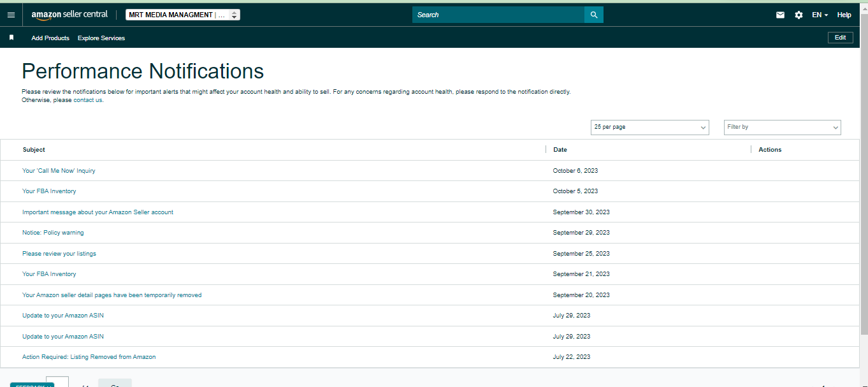This screenshot has width=868, height=387.
Task: Open 'Important message about your Amazon Seller account'
Action: pyautogui.click(x=98, y=212)
